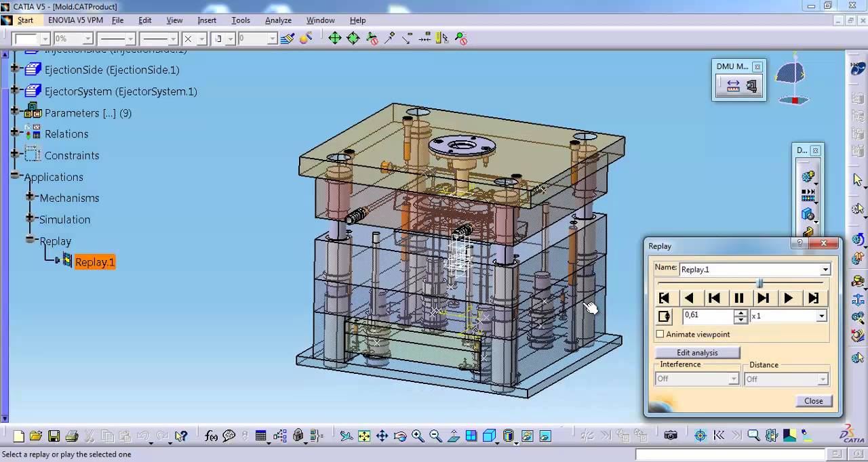Enable the Animate viewpoint checkbox
The width and height of the screenshot is (868, 462).
(x=660, y=334)
